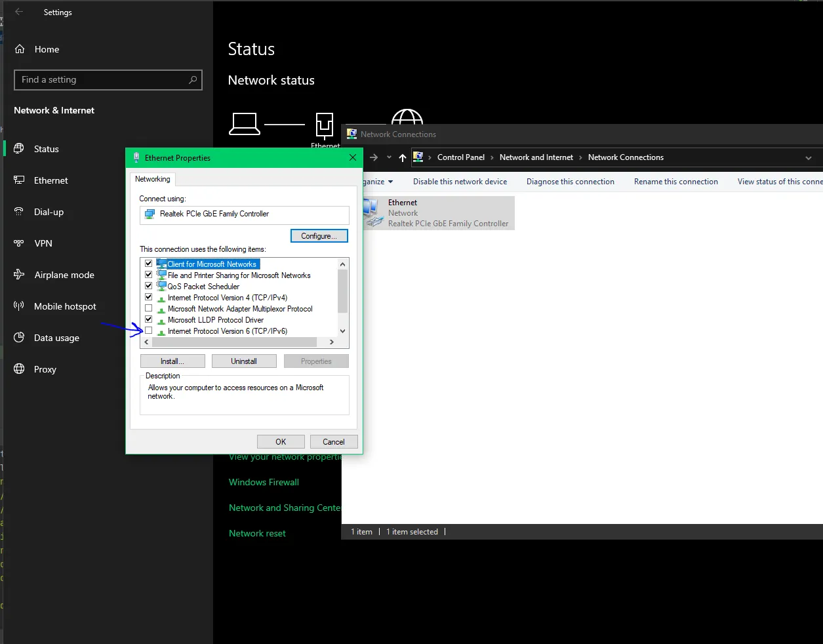Select Proxy globe icon in sidebar
This screenshot has width=823, height=644.
point(19,369)
